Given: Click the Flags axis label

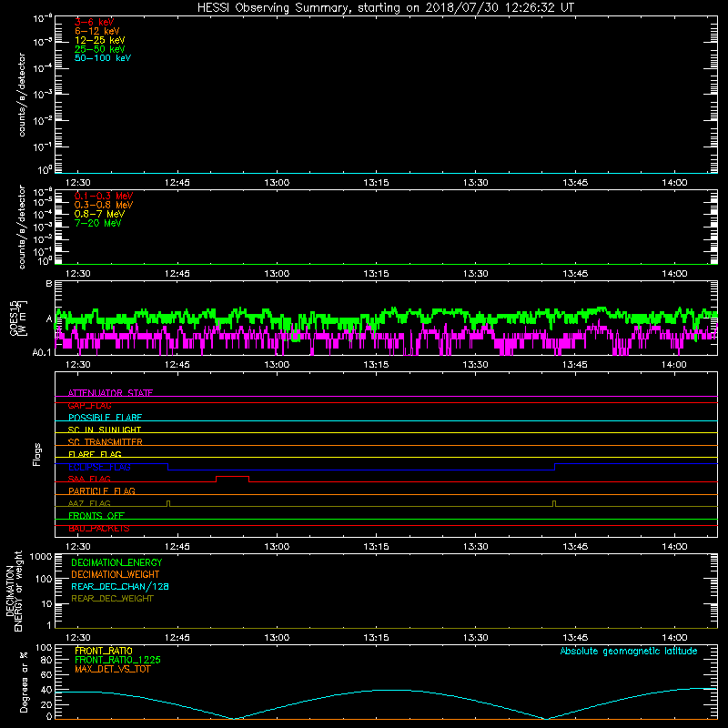Looking at the screenshot, I should coord(37,454).
